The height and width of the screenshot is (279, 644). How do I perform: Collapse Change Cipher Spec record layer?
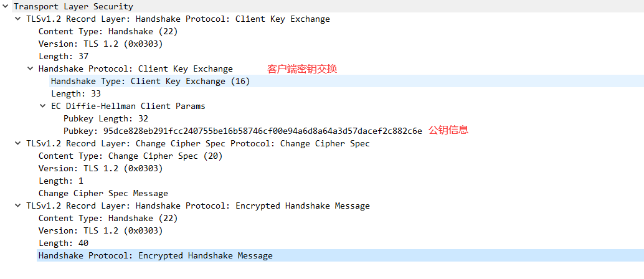point(17,143)
